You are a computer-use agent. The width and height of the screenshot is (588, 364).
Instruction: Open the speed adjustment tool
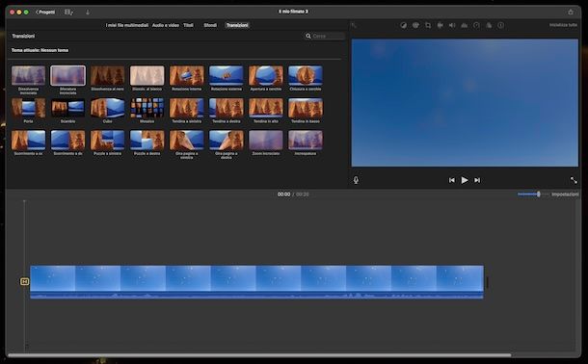pos(476,25)
